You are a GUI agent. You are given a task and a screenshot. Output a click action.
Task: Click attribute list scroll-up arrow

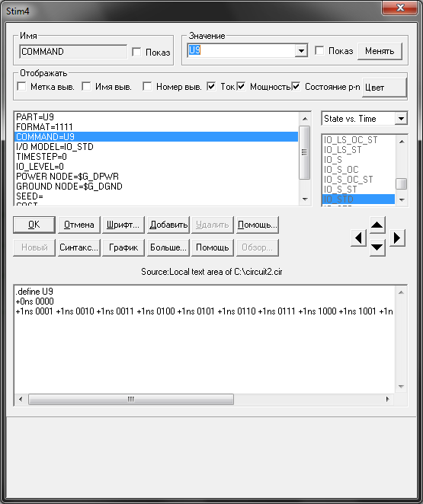tap(305, 119)
